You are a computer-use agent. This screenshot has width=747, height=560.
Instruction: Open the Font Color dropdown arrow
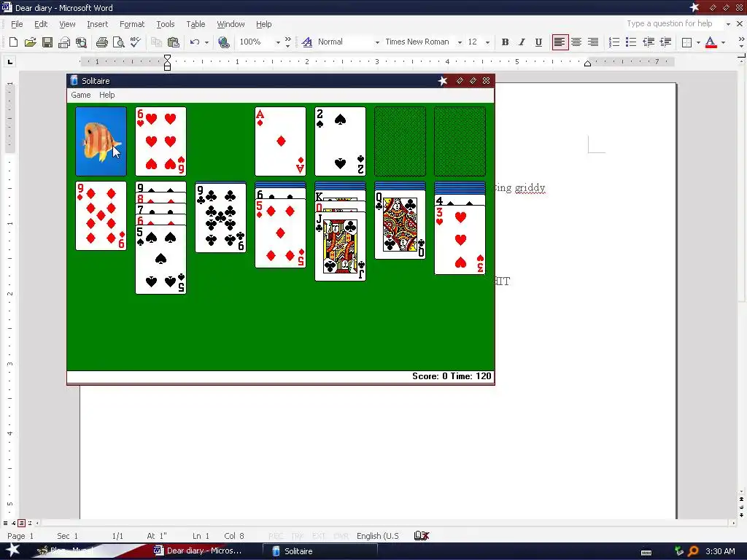[x=723, y=42]
